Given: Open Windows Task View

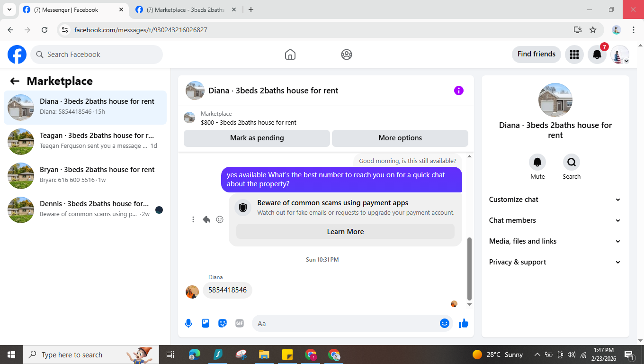Looking at the screenshot, I should click(170, 355).
